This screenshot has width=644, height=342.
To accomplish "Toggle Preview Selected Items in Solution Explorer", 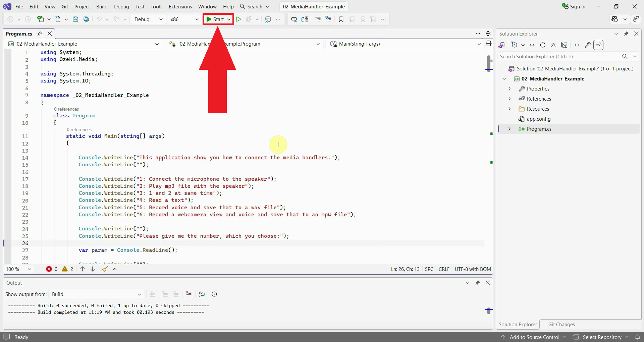I will (x=598, y=45).
